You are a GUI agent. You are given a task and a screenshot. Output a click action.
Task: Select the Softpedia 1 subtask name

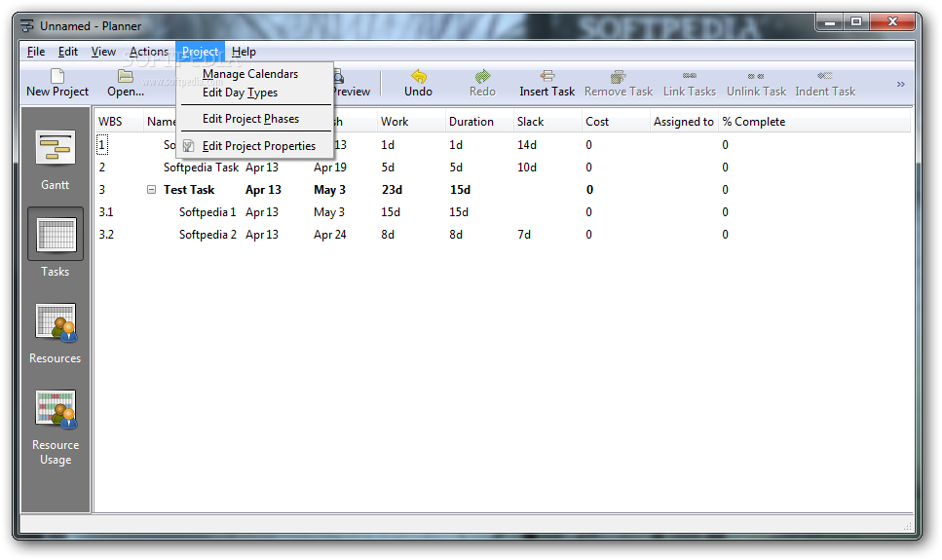(x=207, y=212)
